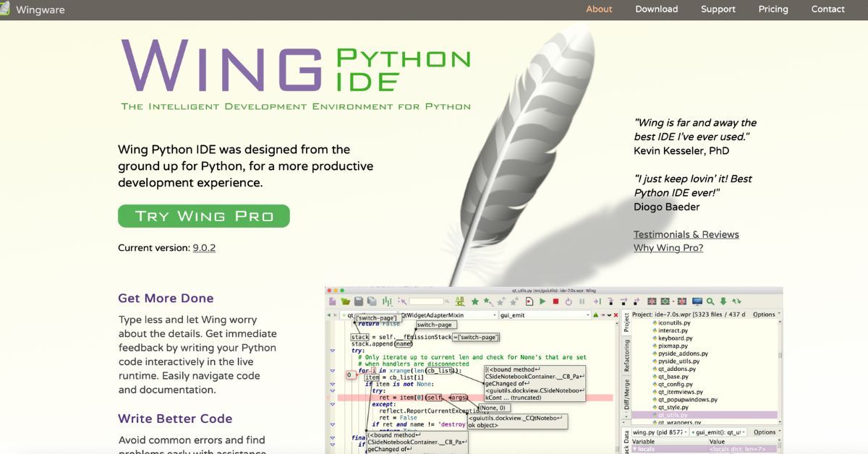The height and width of the screenshot is (454, 868).
Task: Click the Try Wing Pro button
Action: point(203,215)
